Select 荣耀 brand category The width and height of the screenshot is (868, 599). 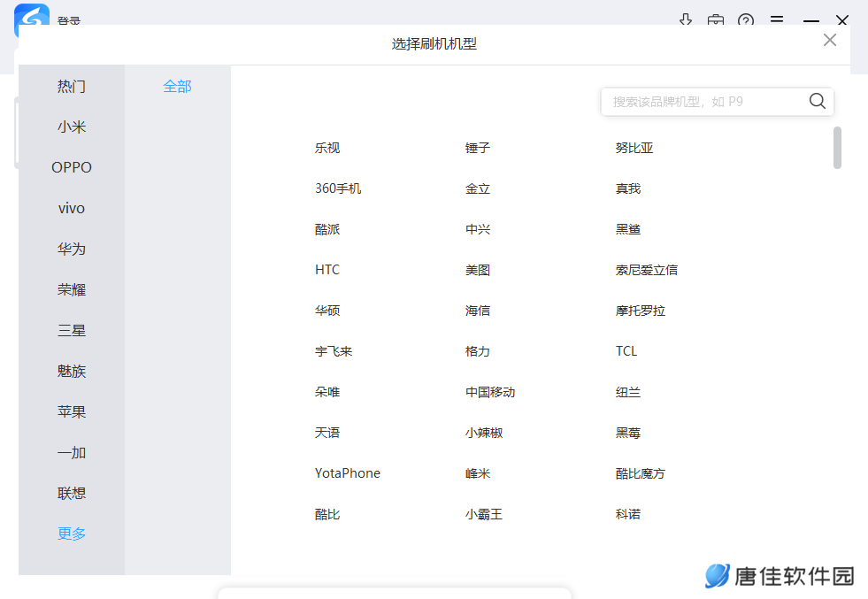(x=72, y=289)
